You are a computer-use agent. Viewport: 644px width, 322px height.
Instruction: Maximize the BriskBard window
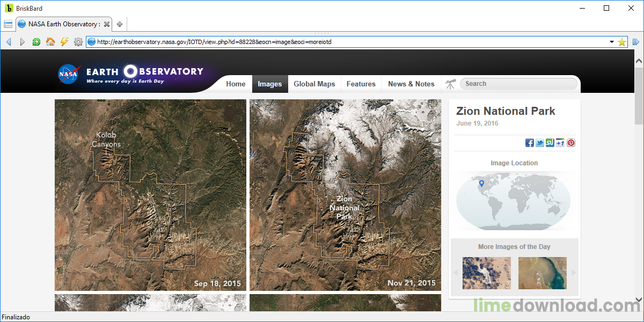(606, 8)
